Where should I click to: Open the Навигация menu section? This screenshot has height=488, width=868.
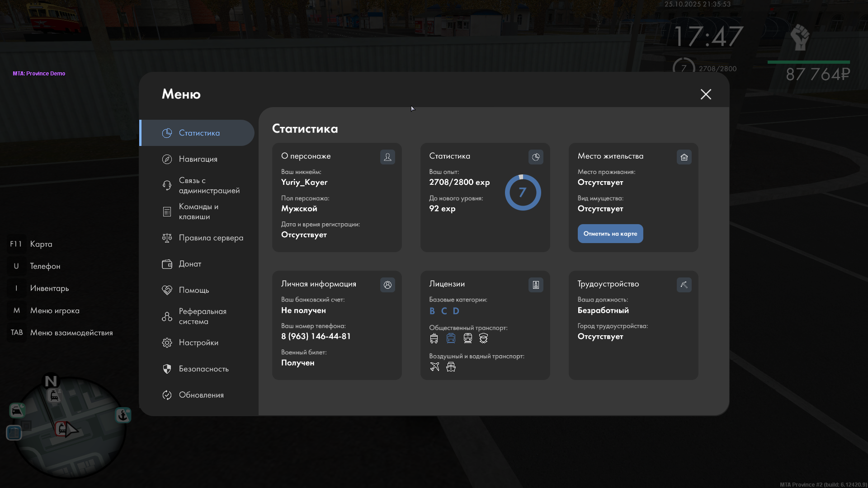pos(198,159)
